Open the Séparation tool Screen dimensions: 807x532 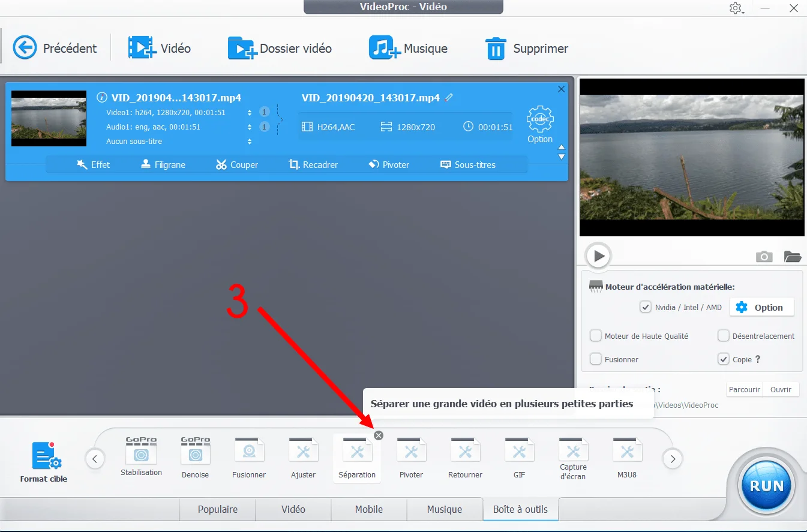[357, 456]
